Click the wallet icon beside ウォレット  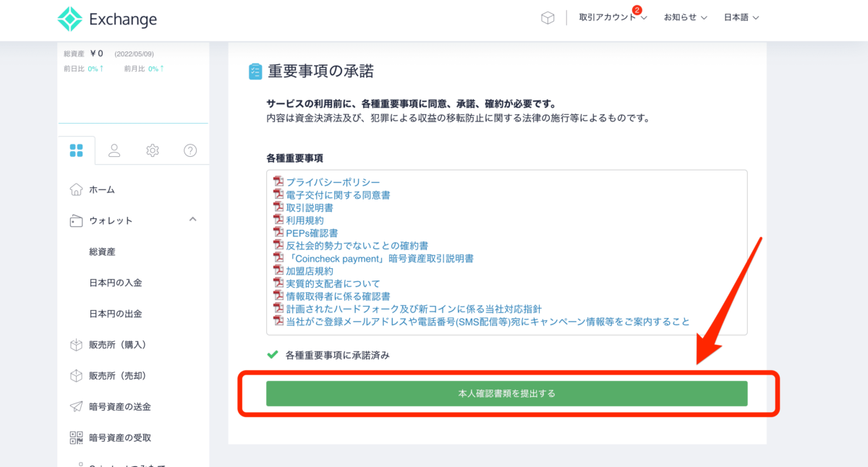coord(76,220)
